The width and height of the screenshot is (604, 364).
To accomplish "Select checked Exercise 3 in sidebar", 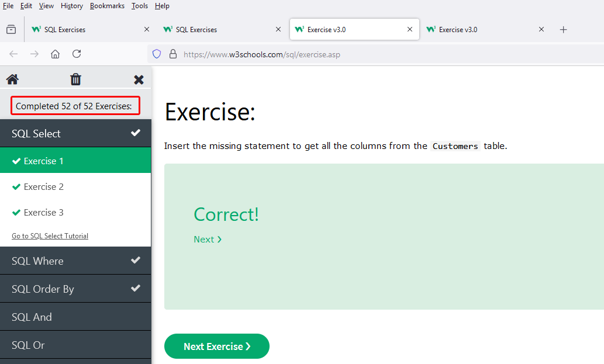I will (75, 213).
